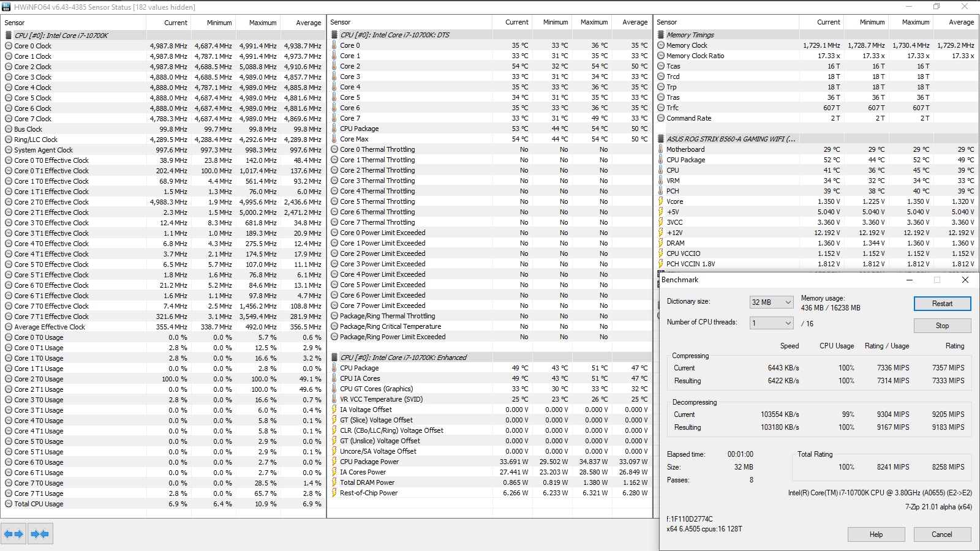The image size is (980, 551).
Task: Click the thermometer icon beside Core Max
Action: 334,139
